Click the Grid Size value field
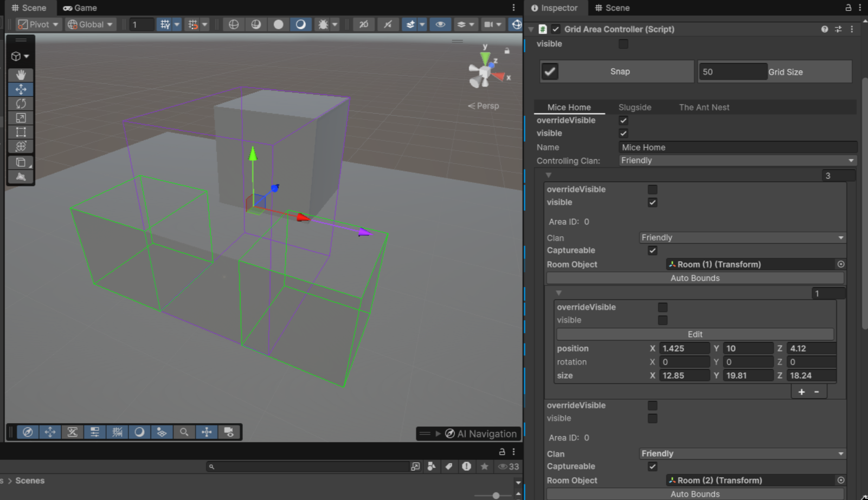The width and height of the screenshot is (868, 500). [x=732, y=72]
